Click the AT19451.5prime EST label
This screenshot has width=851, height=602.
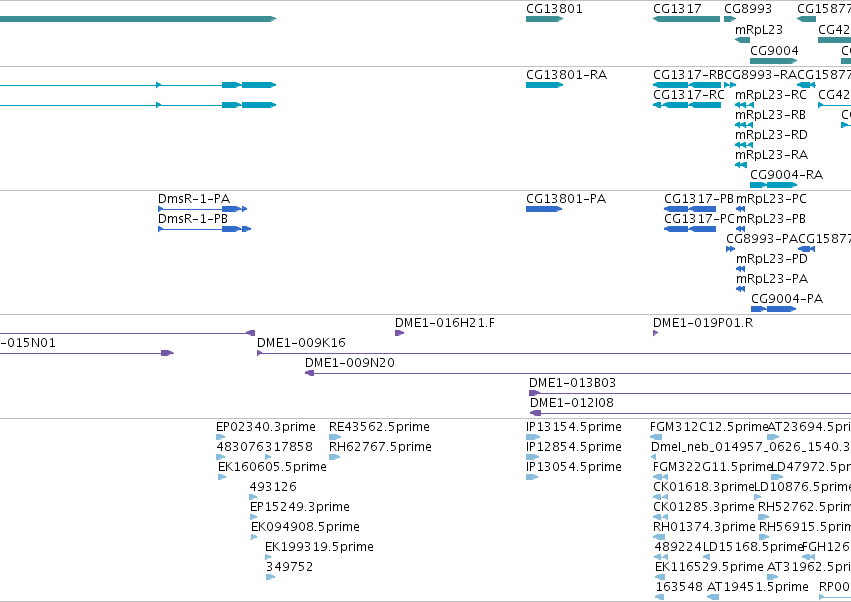(x=758, y=587)
